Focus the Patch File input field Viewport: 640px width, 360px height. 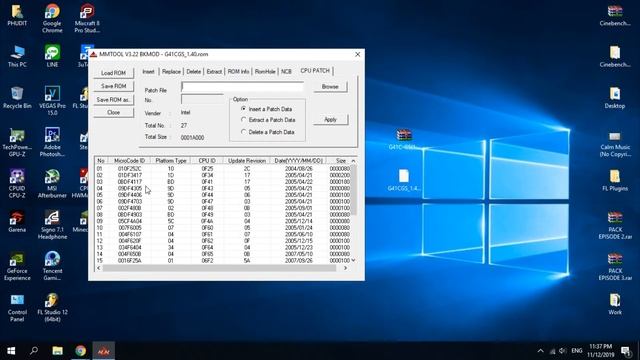coord(242,87)
